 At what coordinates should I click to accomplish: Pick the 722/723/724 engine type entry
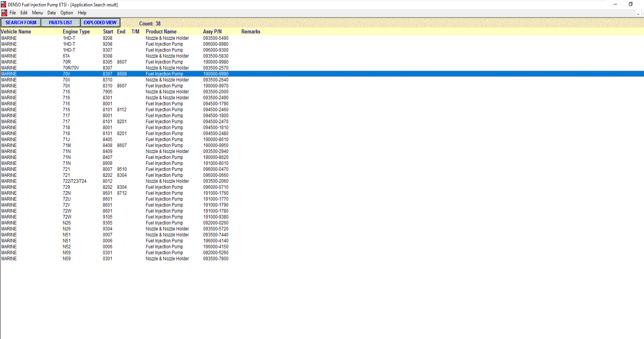[x=75, y=181]
